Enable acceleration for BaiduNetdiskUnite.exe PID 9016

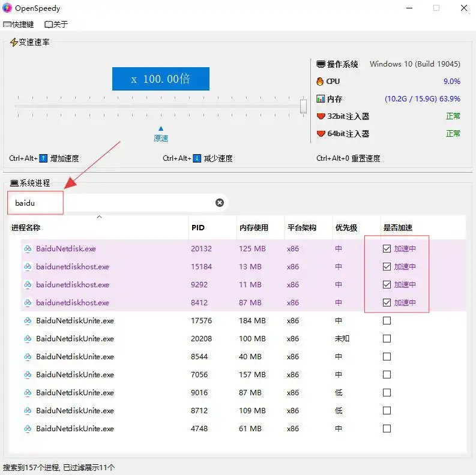click(387, 392)
